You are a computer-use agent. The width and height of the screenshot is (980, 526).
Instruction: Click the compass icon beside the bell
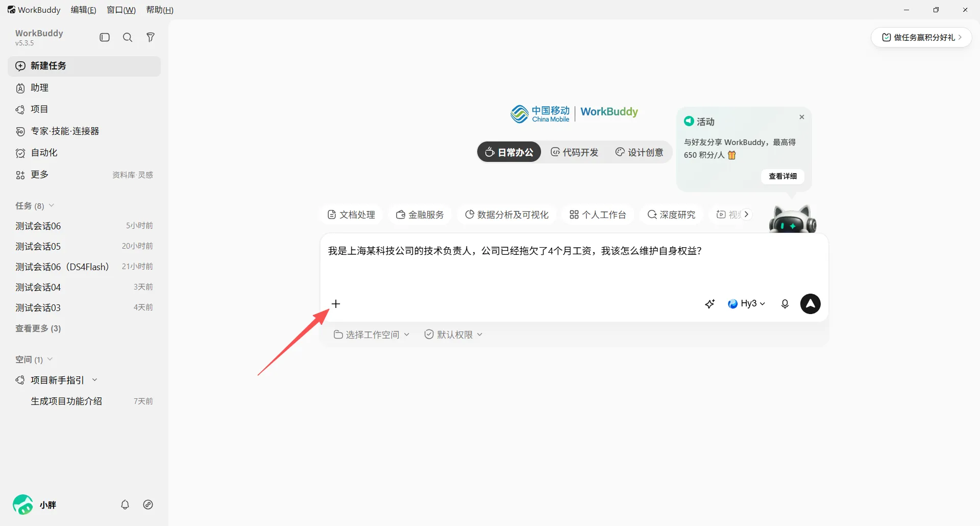(x=148, y=505)
